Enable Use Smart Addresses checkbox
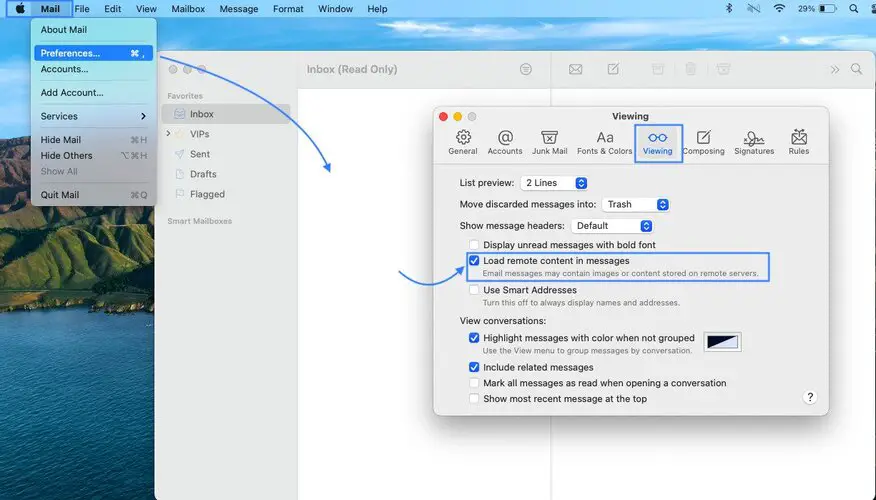 click(x=475, y=290)
